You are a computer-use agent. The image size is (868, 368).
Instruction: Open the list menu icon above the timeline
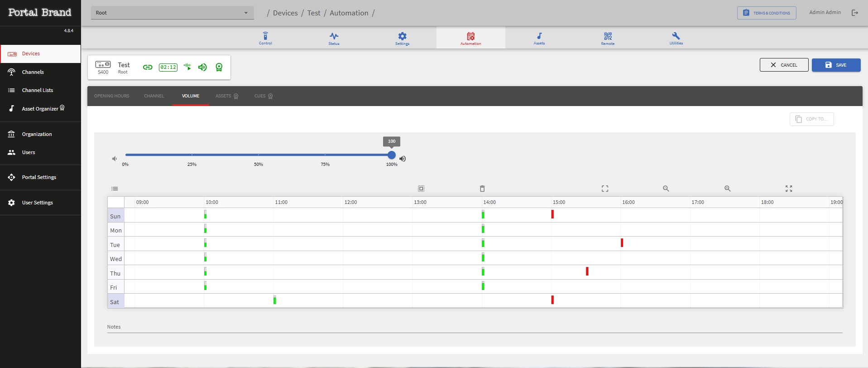click(115, 189)
